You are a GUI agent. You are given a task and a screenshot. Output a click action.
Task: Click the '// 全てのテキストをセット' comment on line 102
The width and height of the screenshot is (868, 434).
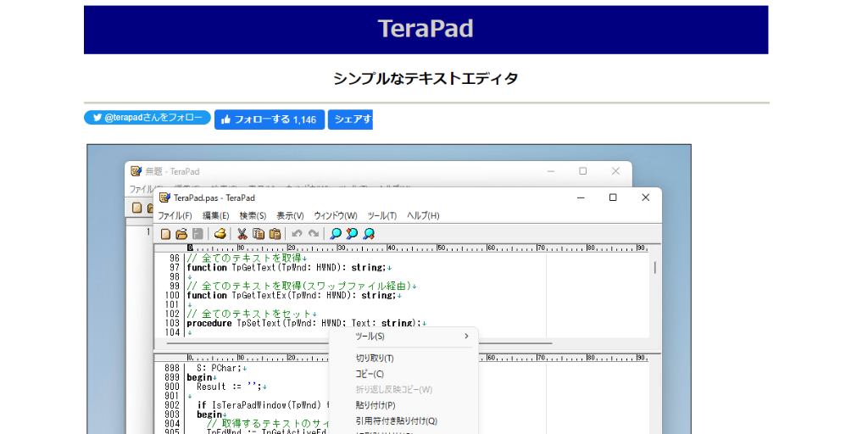[x=250, y=314]
